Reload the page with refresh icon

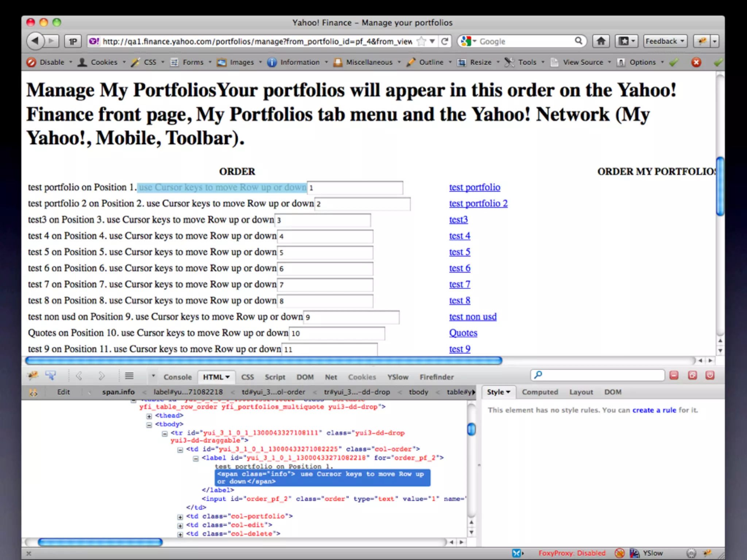[x=445, y=41]
